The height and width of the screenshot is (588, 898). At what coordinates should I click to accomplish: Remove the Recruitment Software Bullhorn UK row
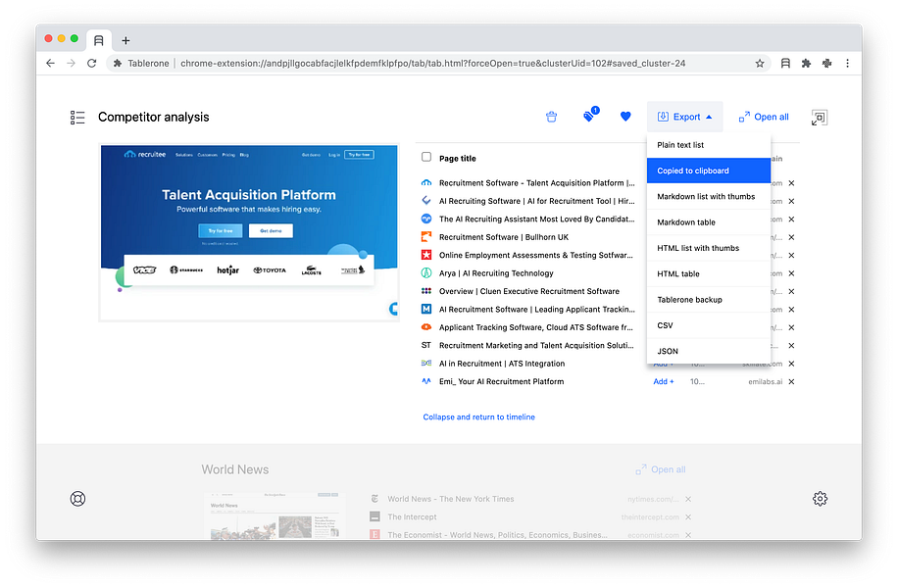(x=791, y=237)
